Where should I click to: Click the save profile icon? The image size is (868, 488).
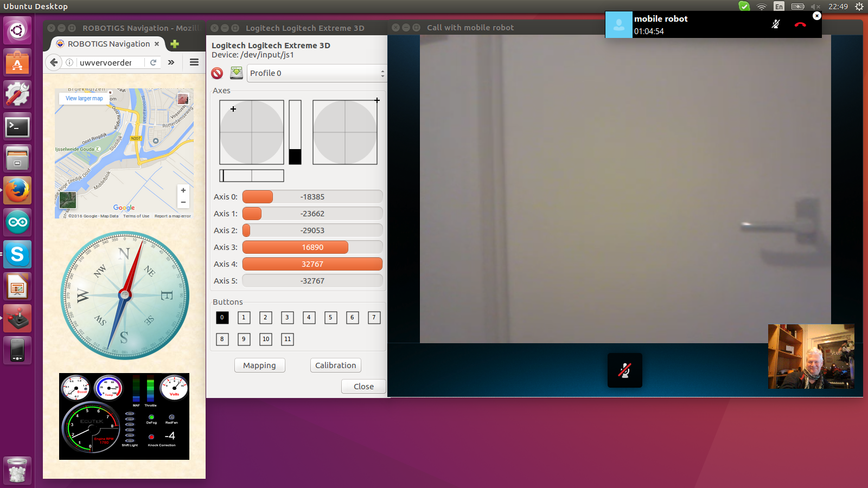237,73
